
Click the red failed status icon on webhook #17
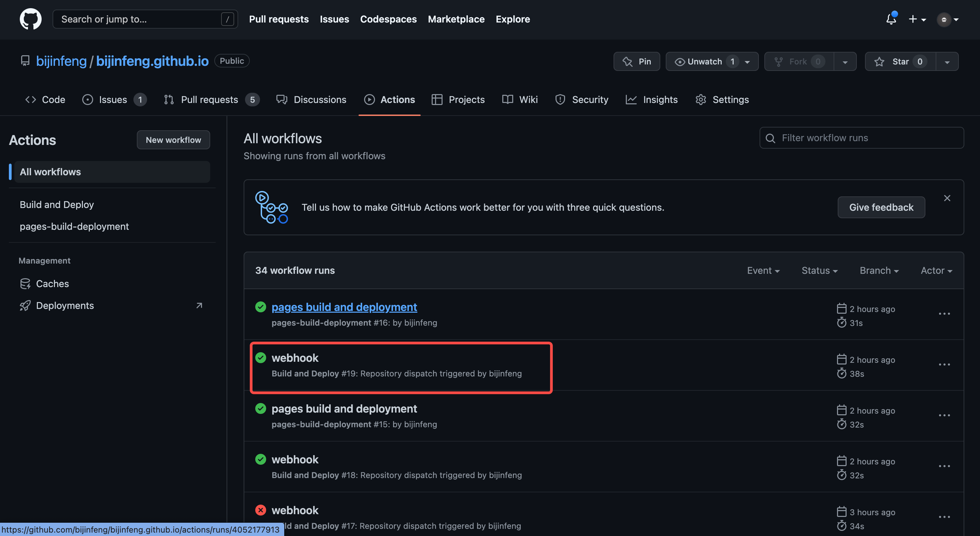coord(261,510)
